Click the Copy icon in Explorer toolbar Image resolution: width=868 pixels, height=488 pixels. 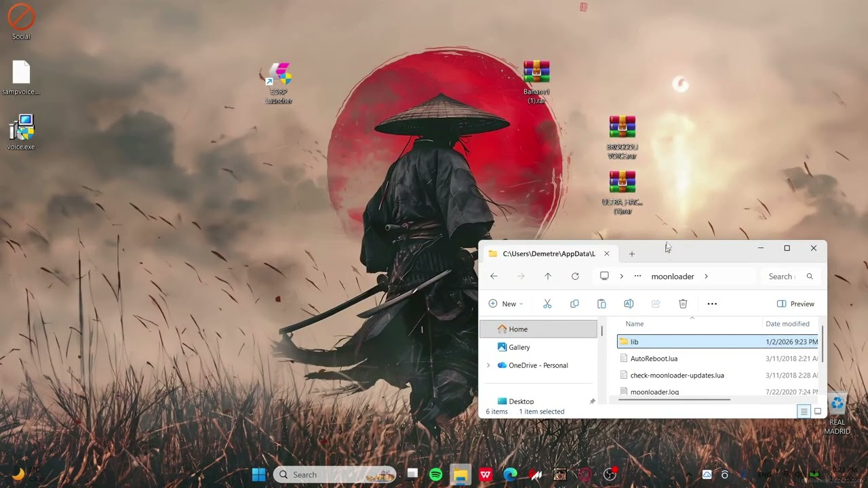(574, 304)
